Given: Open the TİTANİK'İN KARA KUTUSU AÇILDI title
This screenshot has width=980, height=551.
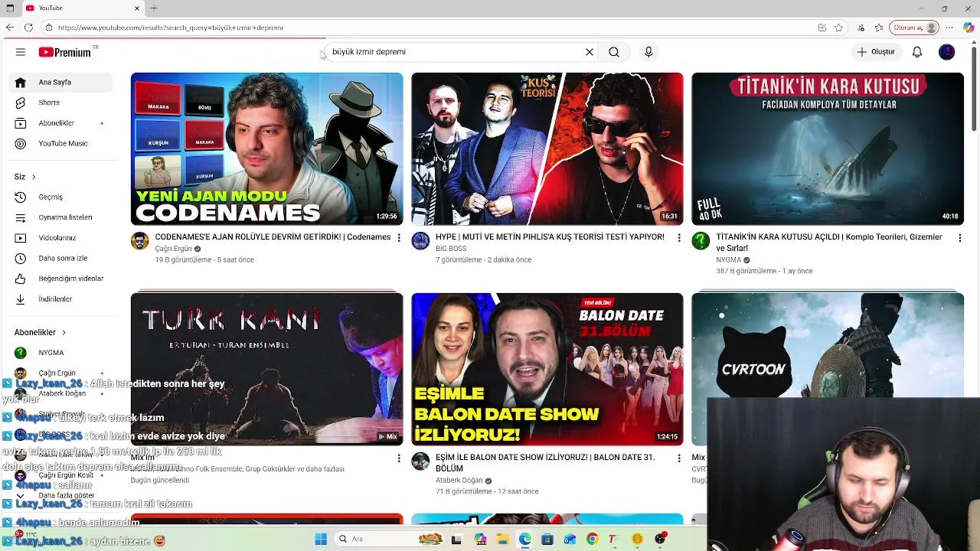Looking at the screenshot, I should click(x=829, y=243).
